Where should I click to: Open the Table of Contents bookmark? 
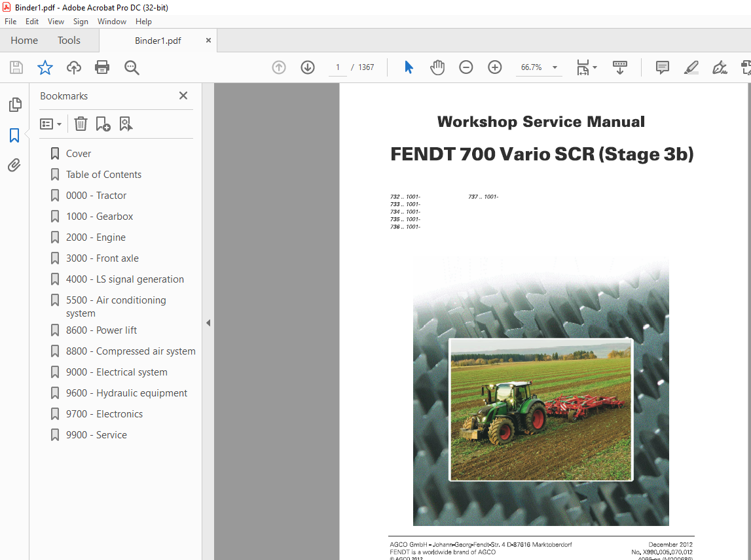[x=104, y=175]
